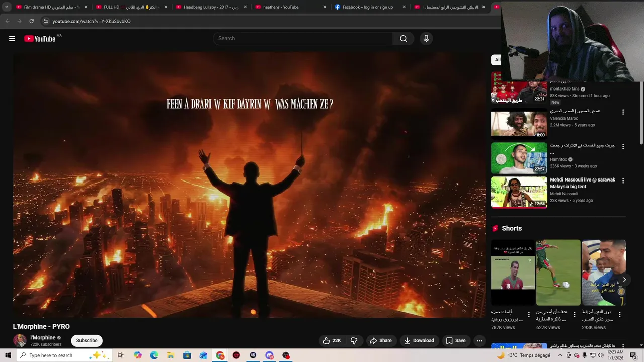This screenshot has width=644, height=362.
Task: Open the 4K app taskbar icon
Action: (x=253, y=355)
